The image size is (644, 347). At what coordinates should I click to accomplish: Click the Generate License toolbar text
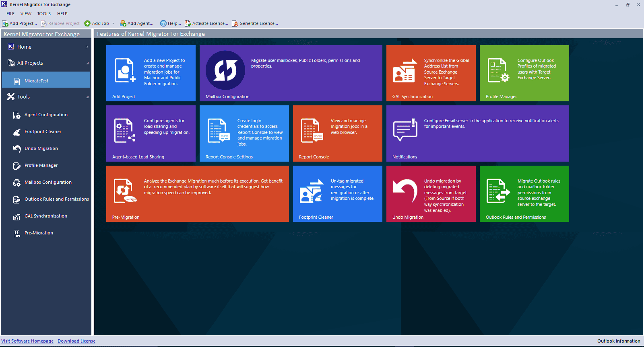coord(259,23)
